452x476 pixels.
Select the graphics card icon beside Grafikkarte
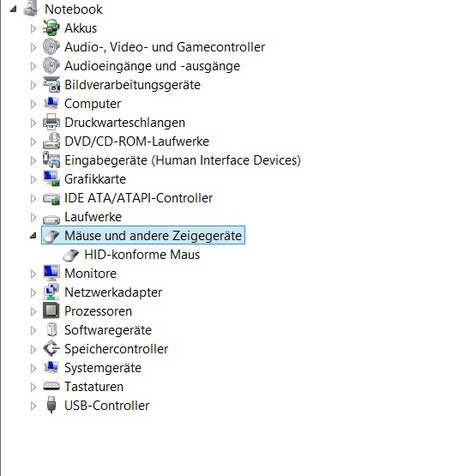pos(51,178)
